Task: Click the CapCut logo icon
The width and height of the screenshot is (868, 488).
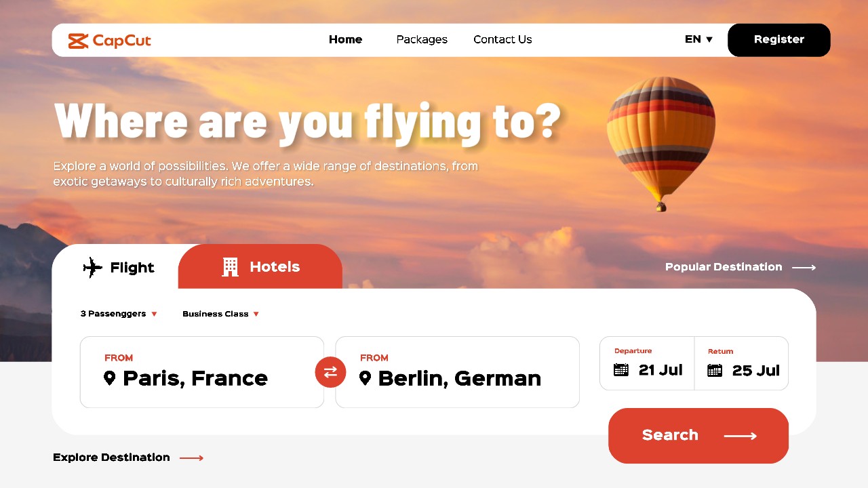Action: pyautogui.click(x=79, y=41)
